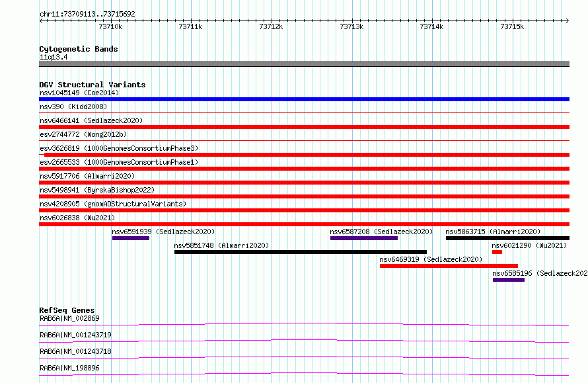Screen dimensions: 588x383
Task: Select nsv4208905 (gnomADStructuralVariants) label
Action: point(113,204)
